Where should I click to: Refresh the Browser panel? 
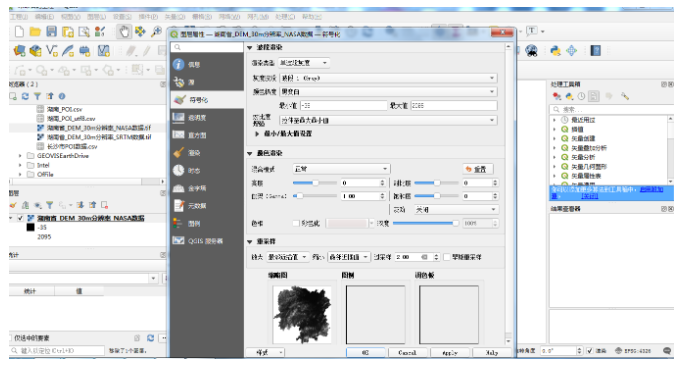25,96
